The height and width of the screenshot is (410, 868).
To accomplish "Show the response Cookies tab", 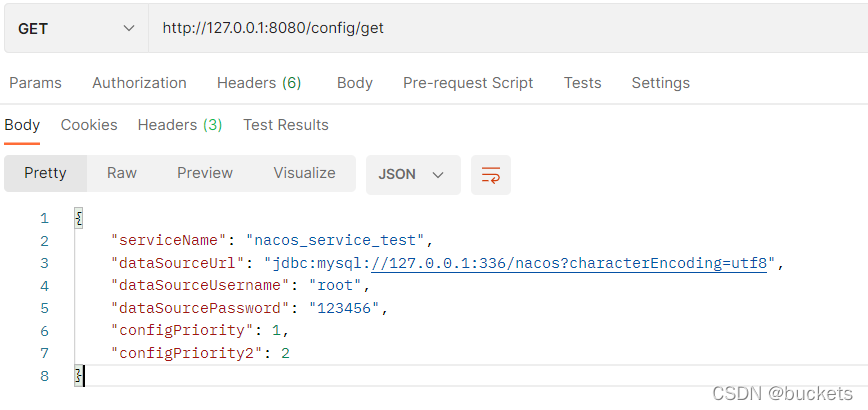I will (x=89, y=125).
